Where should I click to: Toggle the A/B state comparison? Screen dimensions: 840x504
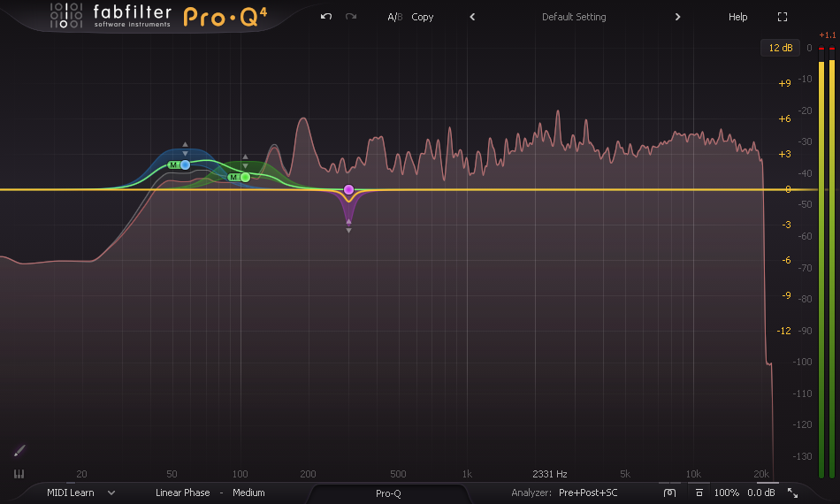(x=395, y=17)
